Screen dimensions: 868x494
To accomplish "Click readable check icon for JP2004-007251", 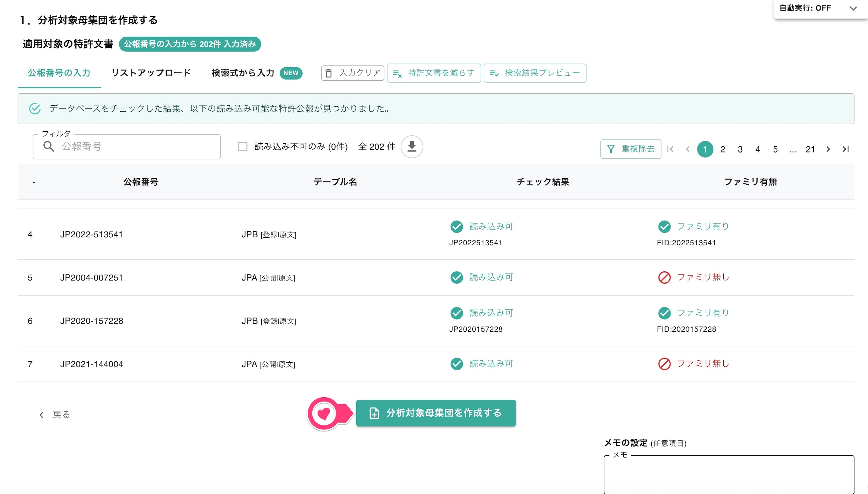I will pyautogui.click(x=457, y=277).
